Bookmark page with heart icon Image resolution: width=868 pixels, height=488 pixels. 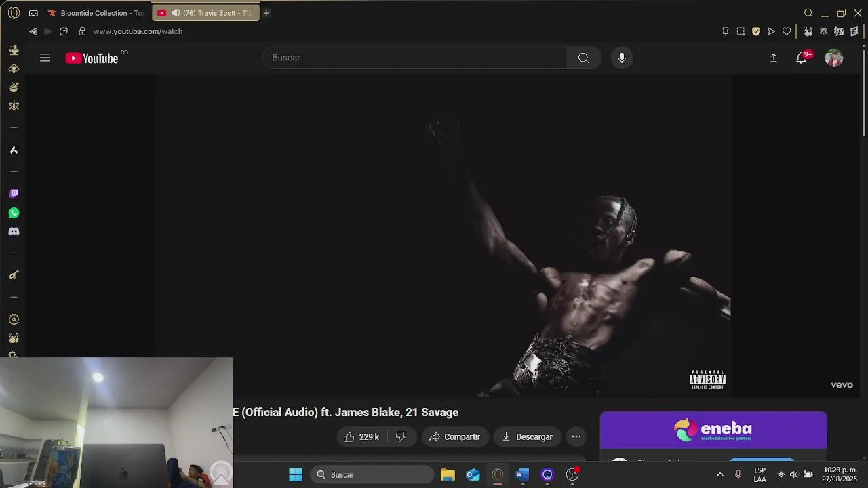click(787, 31)
